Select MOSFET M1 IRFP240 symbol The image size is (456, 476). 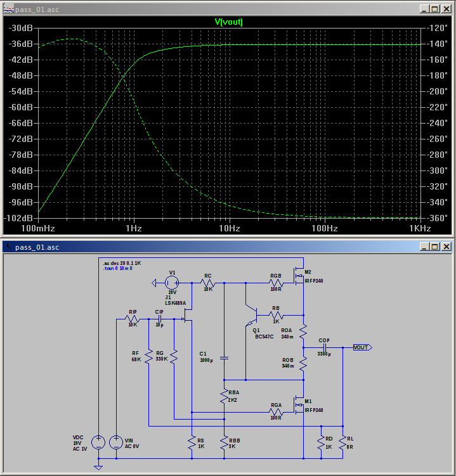point(298,405)
